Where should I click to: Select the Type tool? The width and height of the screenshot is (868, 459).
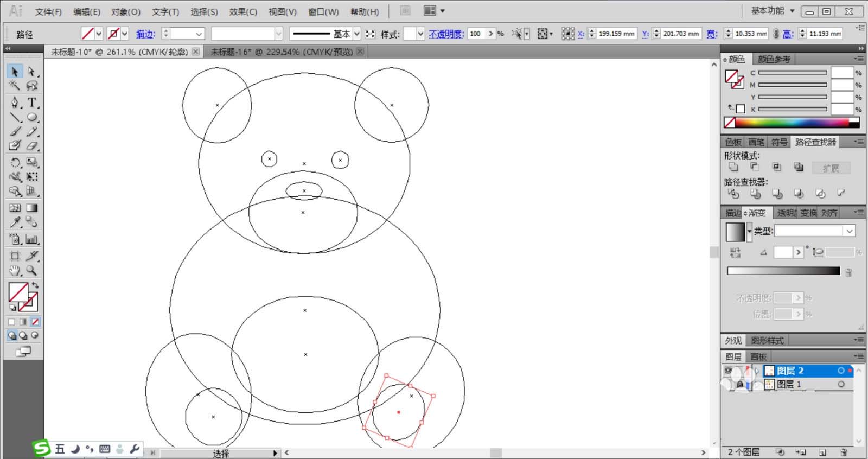coord(32,103)
